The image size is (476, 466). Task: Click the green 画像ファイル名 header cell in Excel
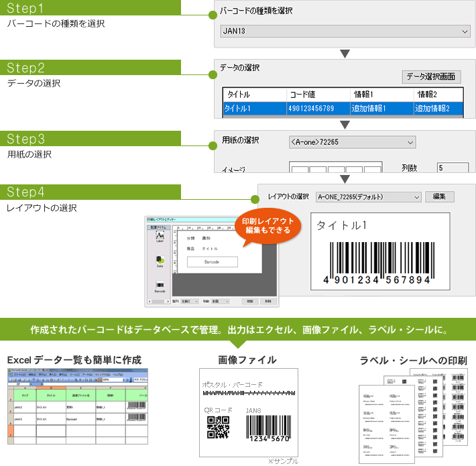point(80,396)
